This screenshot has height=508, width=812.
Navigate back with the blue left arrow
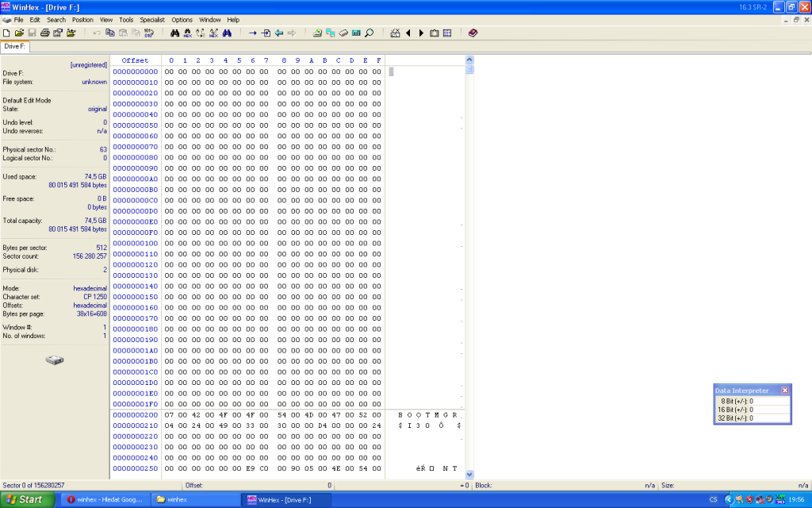point(278,33)
